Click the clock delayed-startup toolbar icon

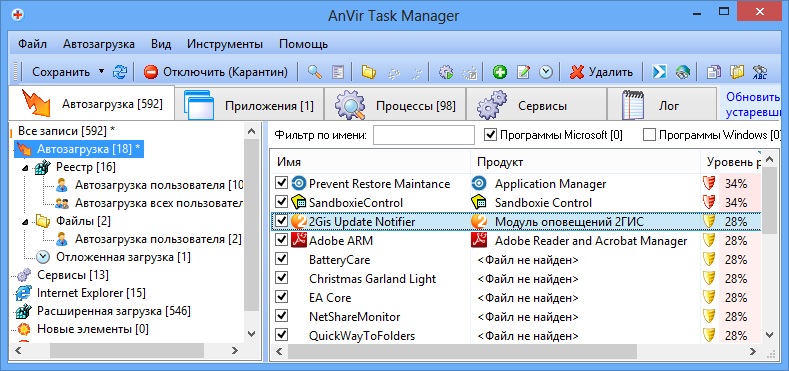pos(546,72)
